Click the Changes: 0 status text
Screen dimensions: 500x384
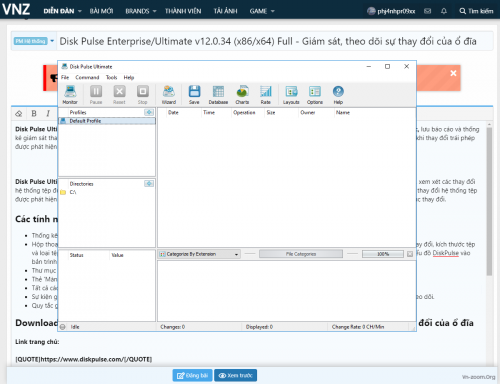coord(173,327)
